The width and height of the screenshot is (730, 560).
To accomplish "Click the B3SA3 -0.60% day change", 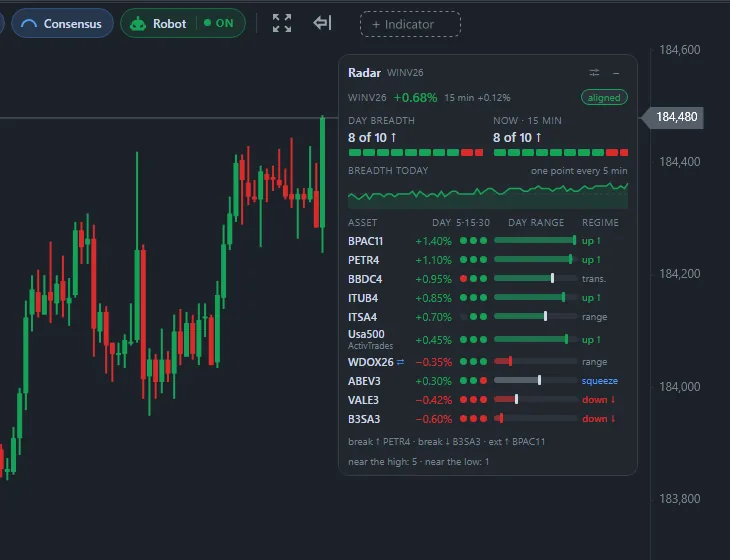I will point(433,419).
